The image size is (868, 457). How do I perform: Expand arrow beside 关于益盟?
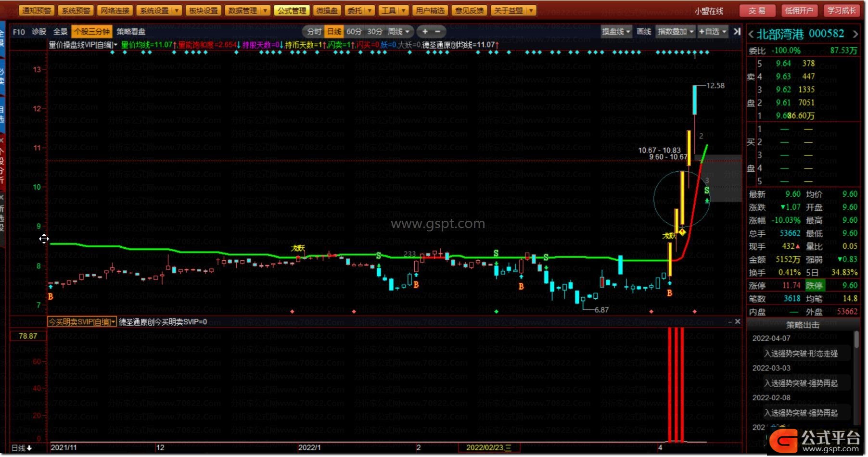531,11
